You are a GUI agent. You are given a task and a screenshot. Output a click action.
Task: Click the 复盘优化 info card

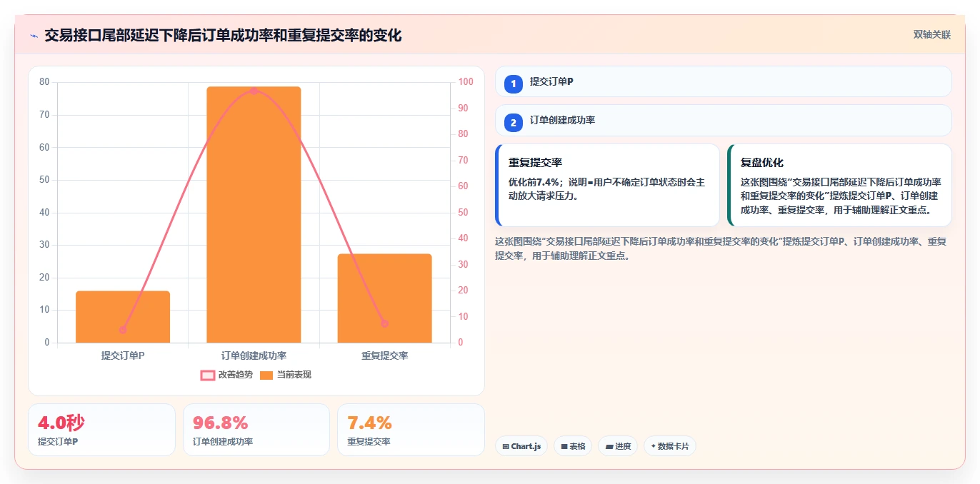coord(840,185)
